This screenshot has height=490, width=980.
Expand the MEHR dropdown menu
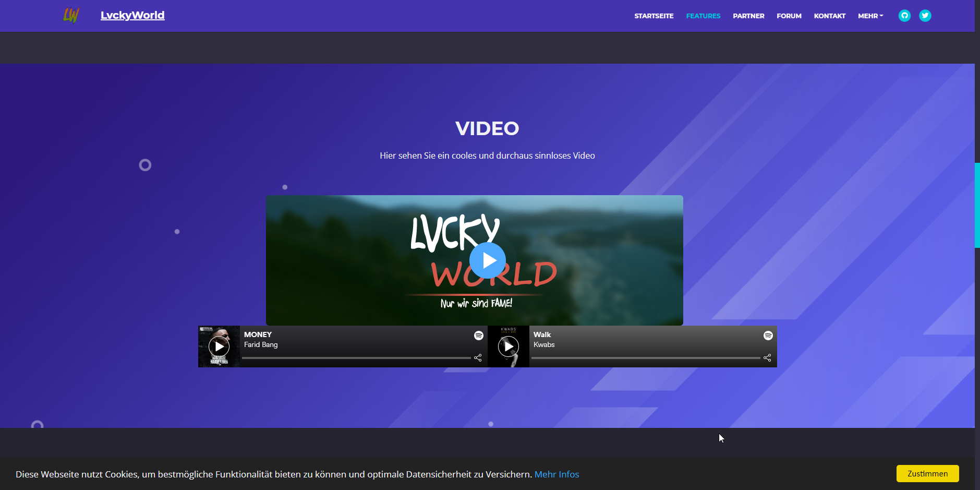pyautogui.click(x=870, y=16)
